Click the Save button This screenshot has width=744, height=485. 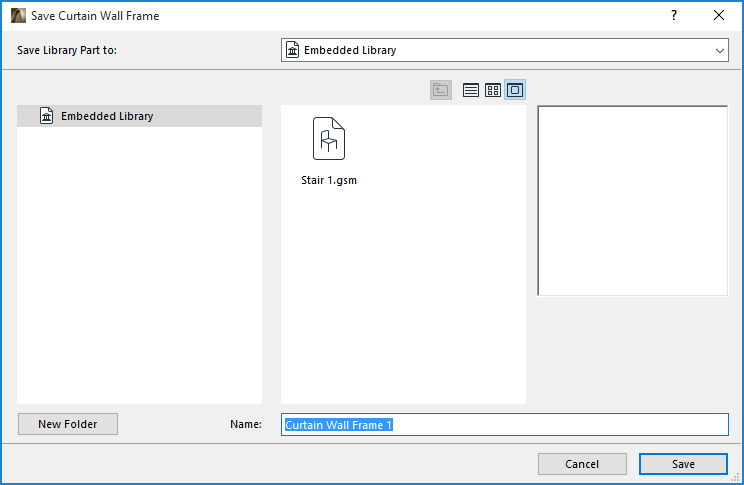pos(683,464)
